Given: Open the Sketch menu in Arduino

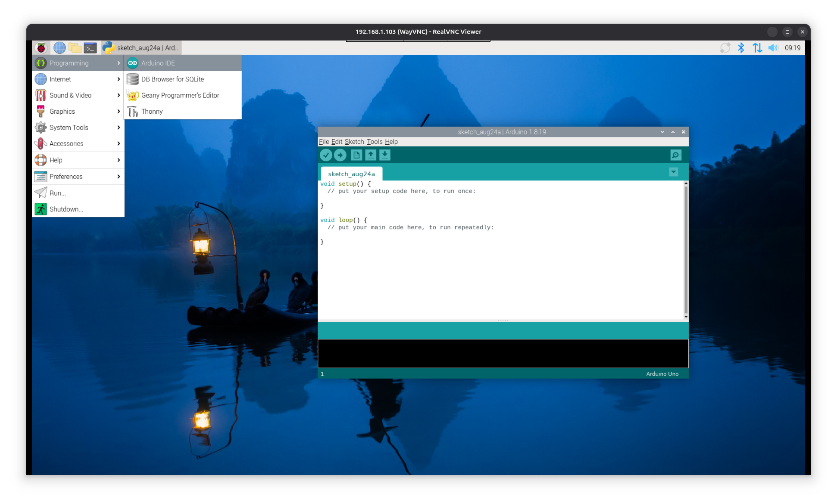Looking at the screenshot, I should click(354, 142).
